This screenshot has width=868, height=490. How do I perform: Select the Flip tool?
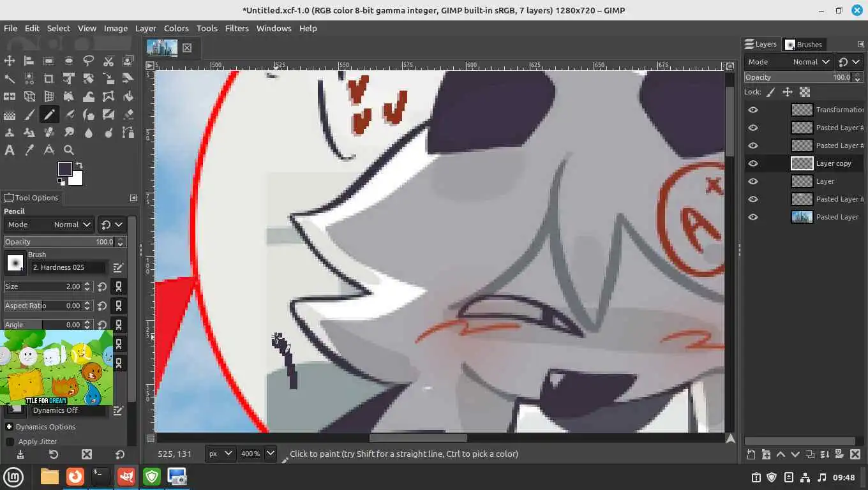[10, 96]
